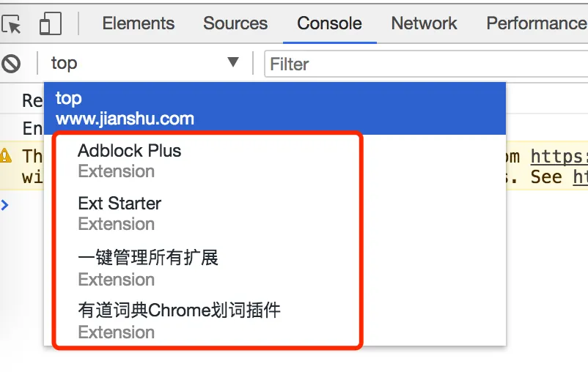Focus the Filter input field
The image size is (588, 372).
tap(427, 64)
